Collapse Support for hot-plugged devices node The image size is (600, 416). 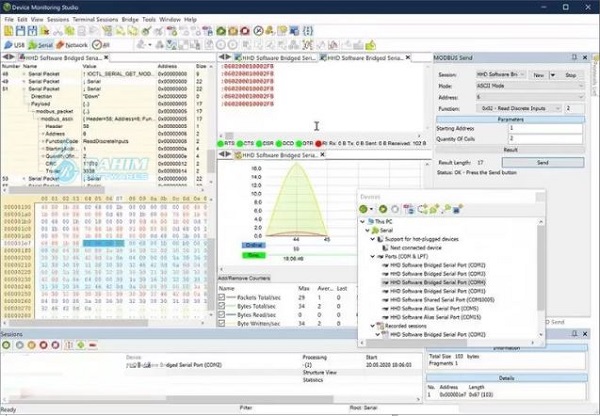click(372, 239)
